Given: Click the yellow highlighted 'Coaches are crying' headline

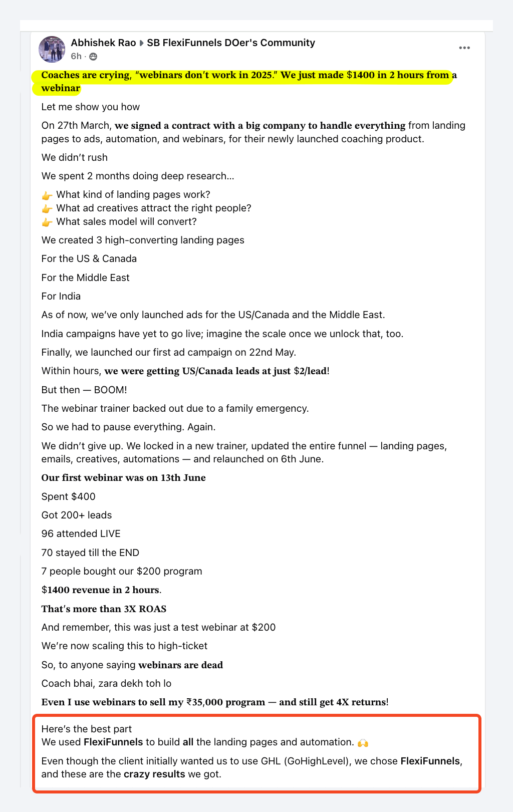Looking at the screenshot, I should [x=245, y=75].
